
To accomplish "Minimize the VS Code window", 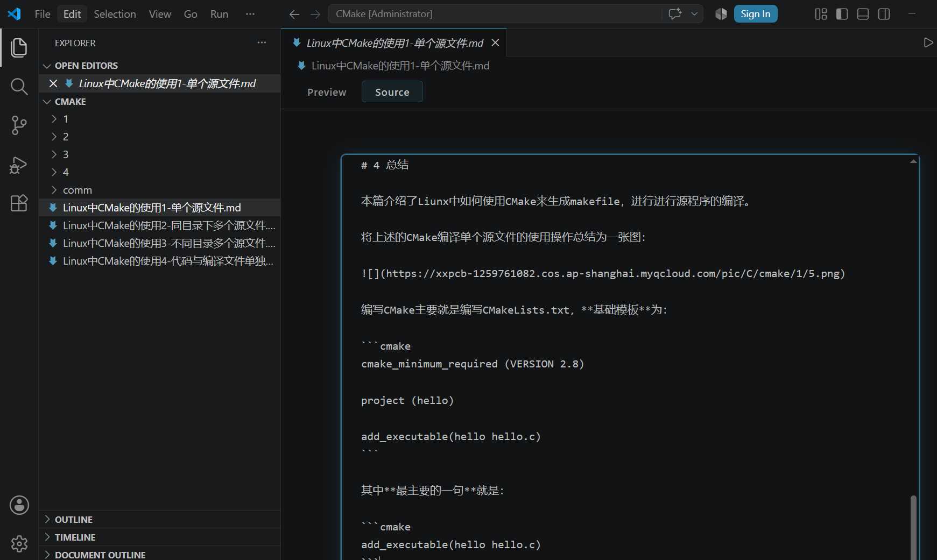I will coord(912,14).
